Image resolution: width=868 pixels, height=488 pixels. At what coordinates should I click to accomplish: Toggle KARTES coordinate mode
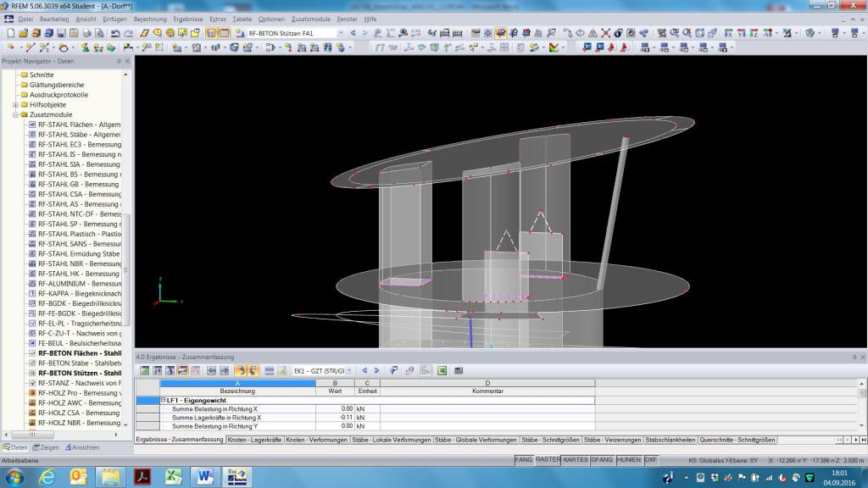tap(576, 460)
